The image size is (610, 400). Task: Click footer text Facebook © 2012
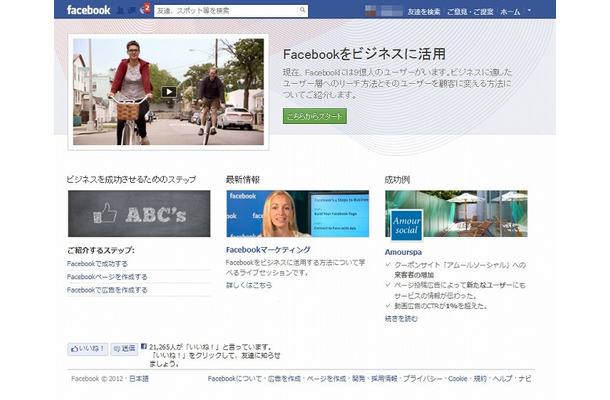tap(97, 379)
